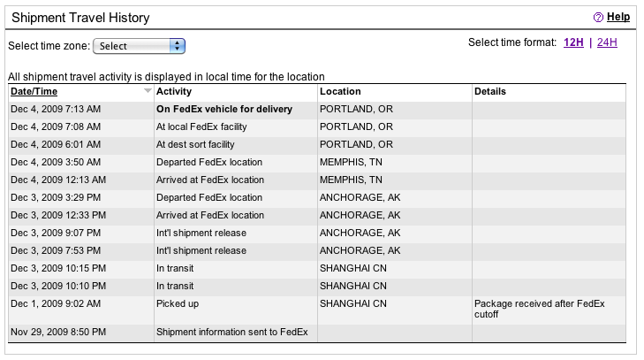Select the At local FedEx facility row
The image size is (644, 360).
click(x=201, y=127)
